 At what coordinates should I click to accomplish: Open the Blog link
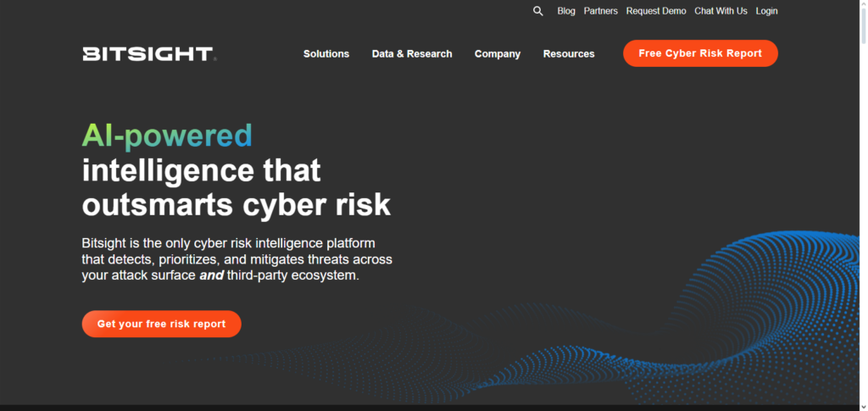point(566,11)
